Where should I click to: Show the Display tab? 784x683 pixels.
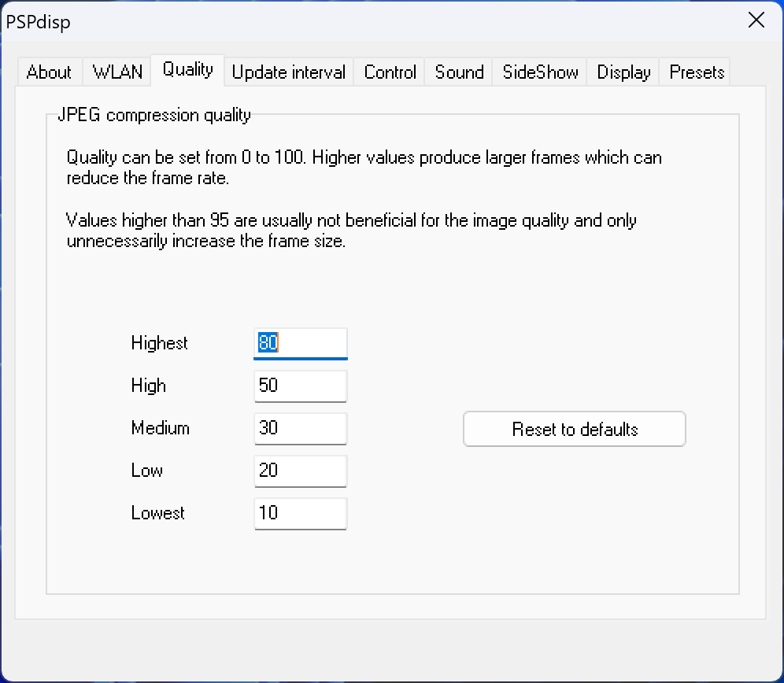coord(623,72)
